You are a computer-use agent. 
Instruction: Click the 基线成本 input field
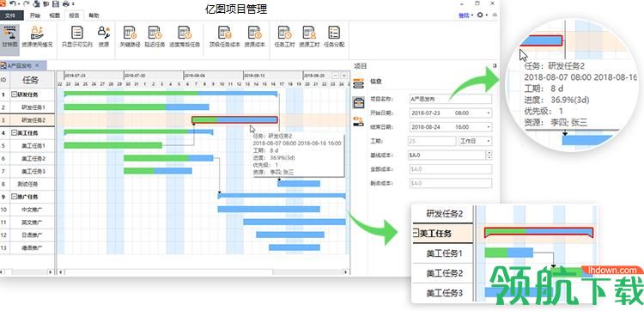click(447, 155)
